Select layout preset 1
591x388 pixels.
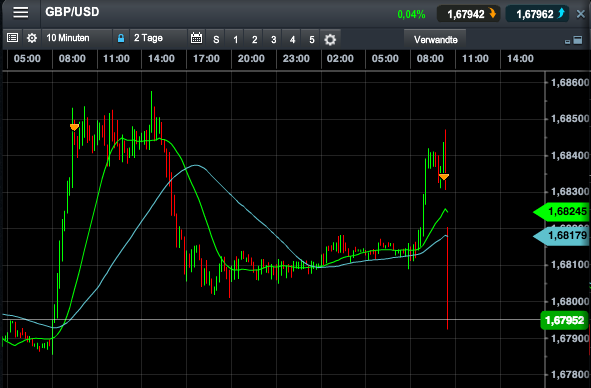tap(236, 39)
